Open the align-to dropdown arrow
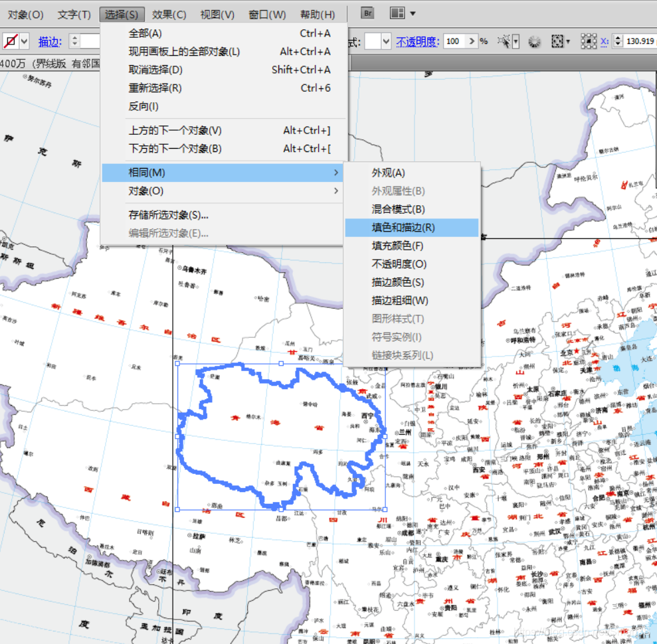The height and width of the screenshot is (644, 657). (x=568, y=41)
